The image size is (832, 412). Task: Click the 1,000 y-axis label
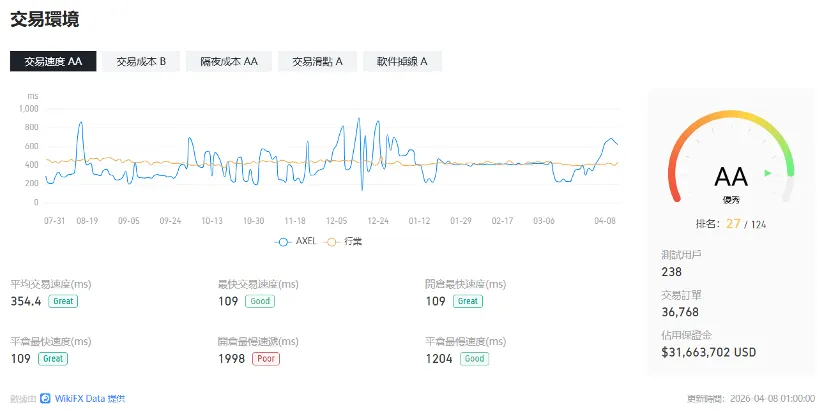coord(29,108)
